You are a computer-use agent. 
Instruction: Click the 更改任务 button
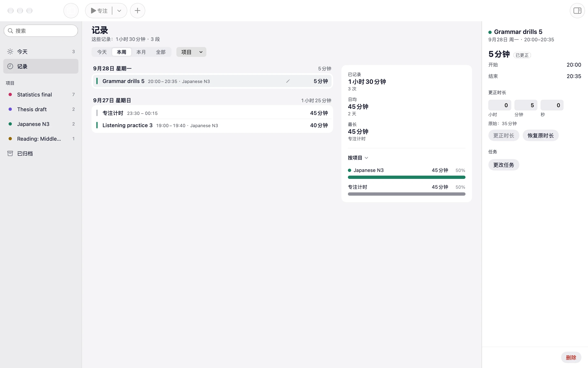click(504, 165)
